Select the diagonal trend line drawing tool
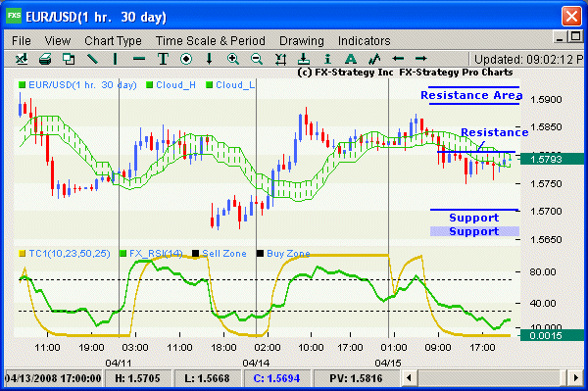This screenshot has width=588, height=391. click(x=92, y=59)
